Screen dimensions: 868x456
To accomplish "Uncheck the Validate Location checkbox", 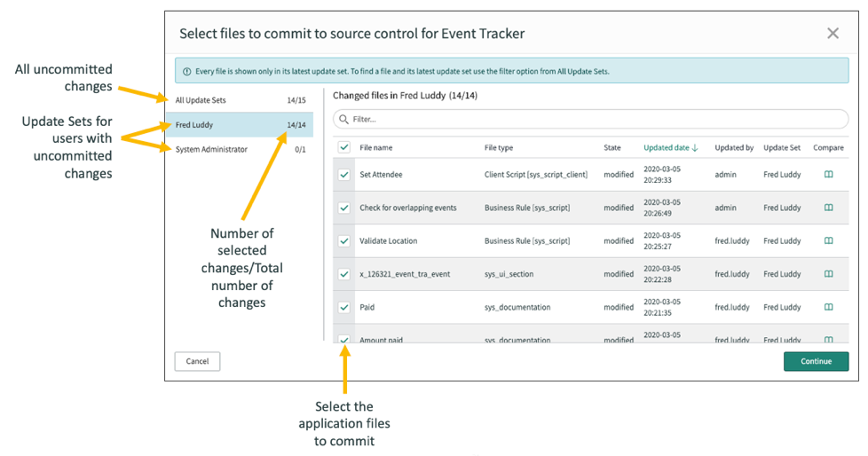I will pos(343,240).
